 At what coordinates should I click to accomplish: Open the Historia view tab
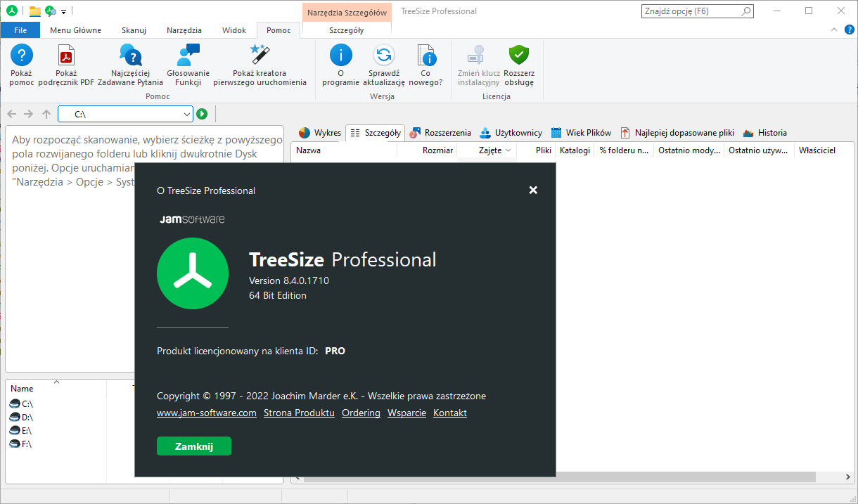765,132
